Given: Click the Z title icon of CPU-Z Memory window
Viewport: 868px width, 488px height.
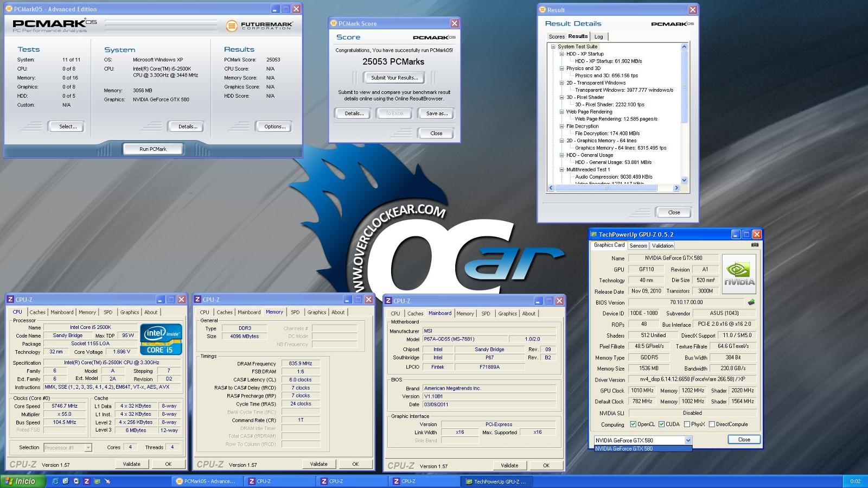Looking at the screenshot, I should 197,300.
